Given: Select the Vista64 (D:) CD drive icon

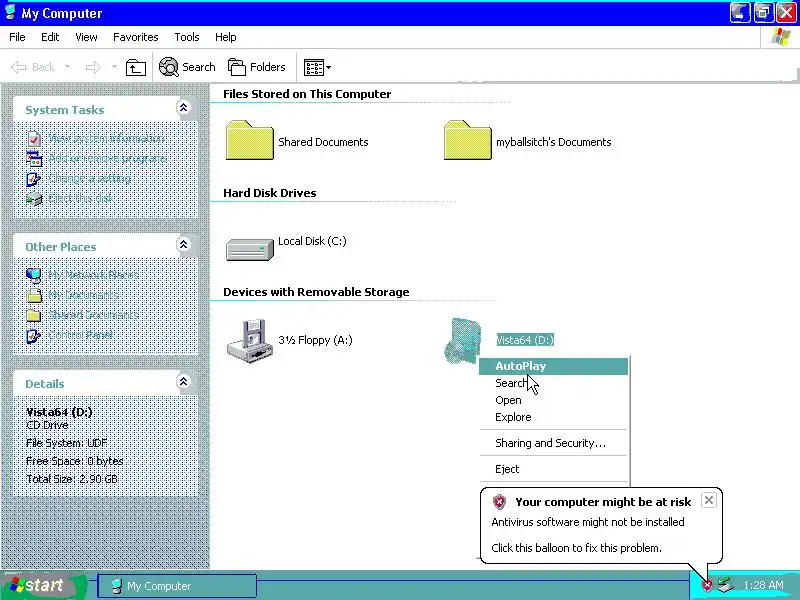Looking at the screenshot, I should tap(463, 340).
